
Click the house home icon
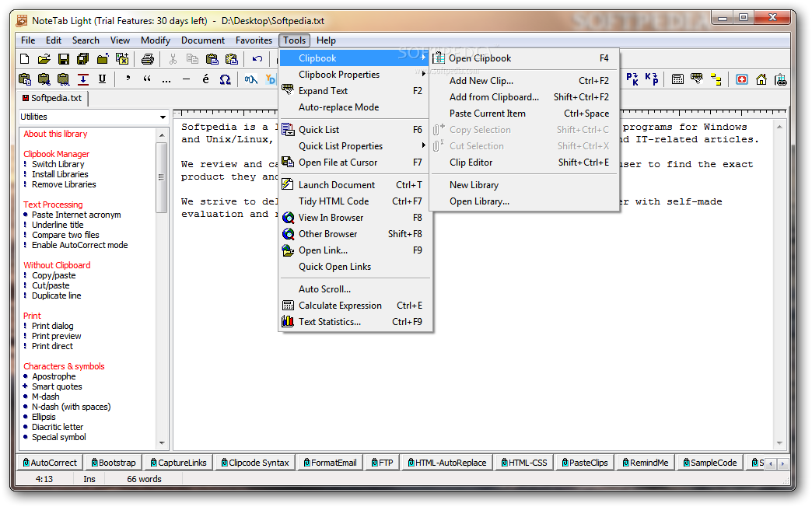tap(761, 79)
